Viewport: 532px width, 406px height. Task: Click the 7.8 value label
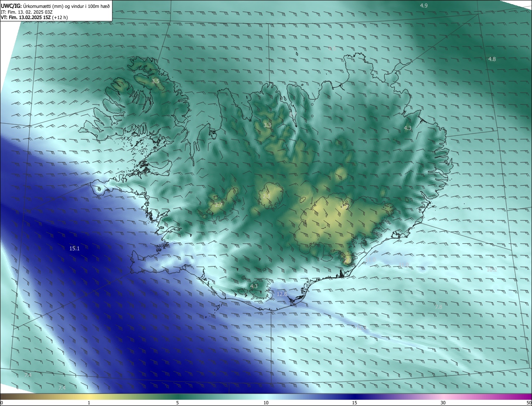tap(438, 307)
